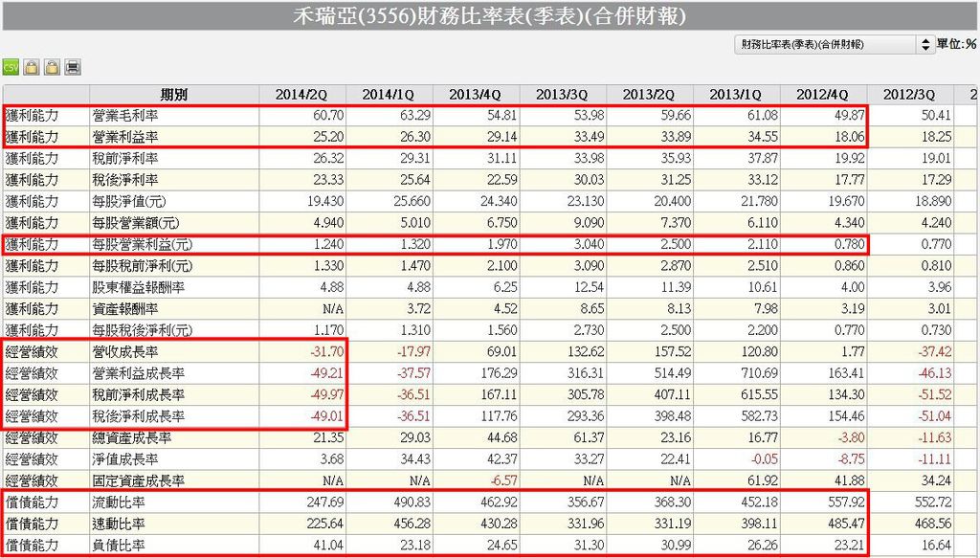This screenshot has width=980, height=558.
Task: Click the 資產報酬率 row label
Action: point(125,309)
